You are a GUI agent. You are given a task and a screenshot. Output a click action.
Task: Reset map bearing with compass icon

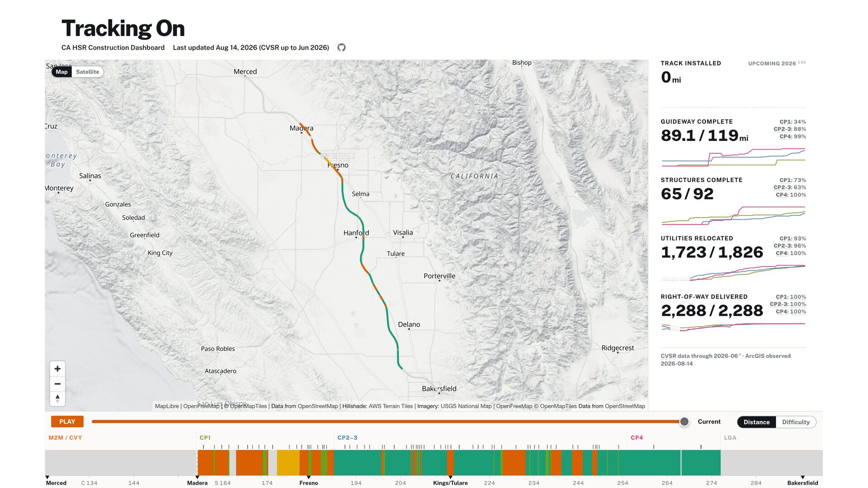coord(57,399)
